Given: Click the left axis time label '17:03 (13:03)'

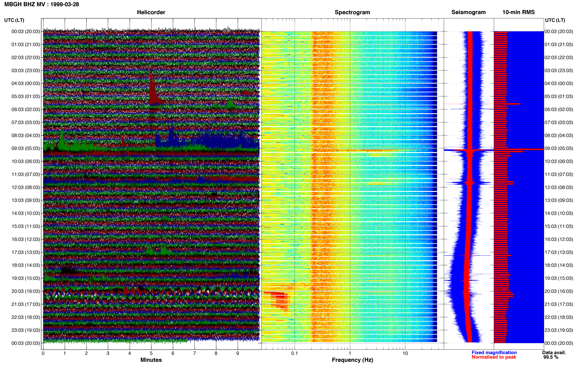Looking at the screenshot, I should point(26,252).
